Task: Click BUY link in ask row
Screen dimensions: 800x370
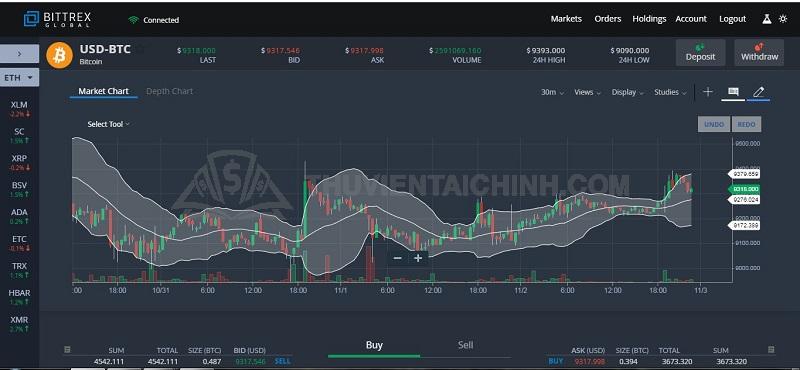Action: pyautogui.click(x=556, y=361)
